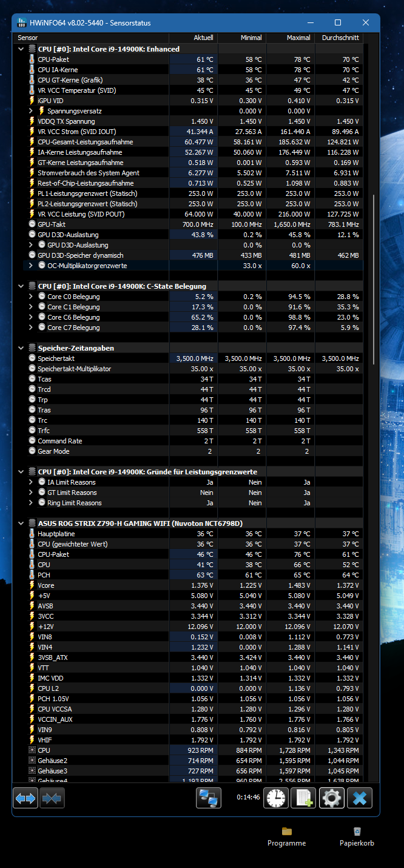Expand the Spannungsversatz row

(x=32, y=111)
